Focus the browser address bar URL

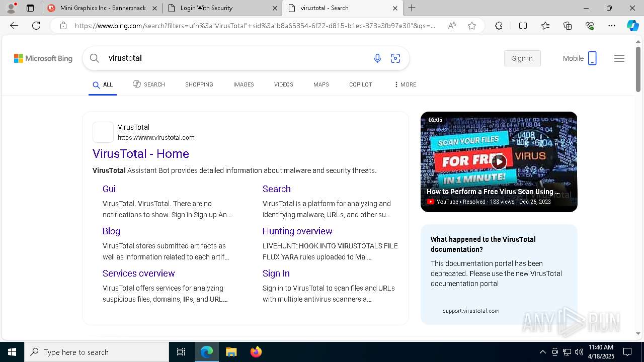tap(255, 26)
